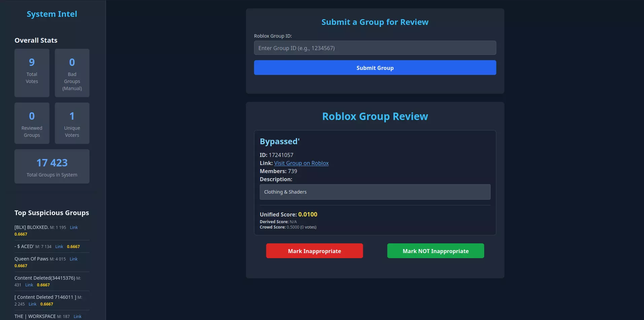Screen dimensions: 644x320
Task: Click the Bad Groups (Manual) stat card
Action: pyautogui.click(x=72, y=73)
